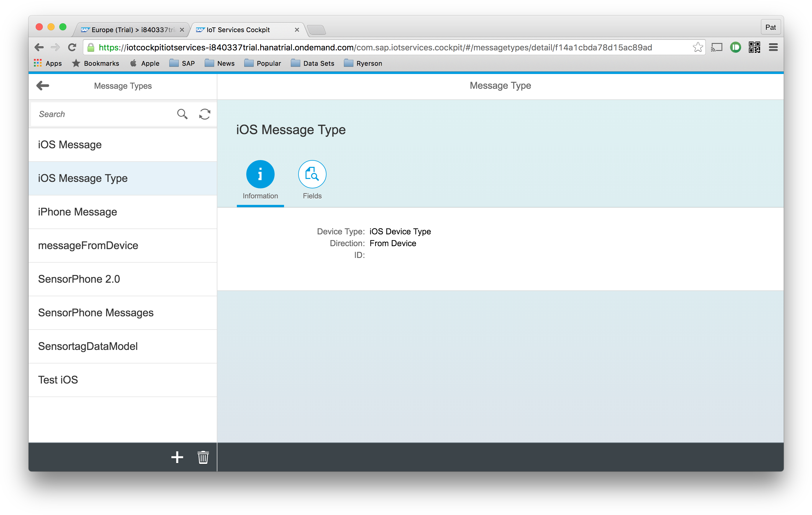Viewport: 812px width, 515px height.
Task: Select the iOS Message list item
Action: (123, 145)
